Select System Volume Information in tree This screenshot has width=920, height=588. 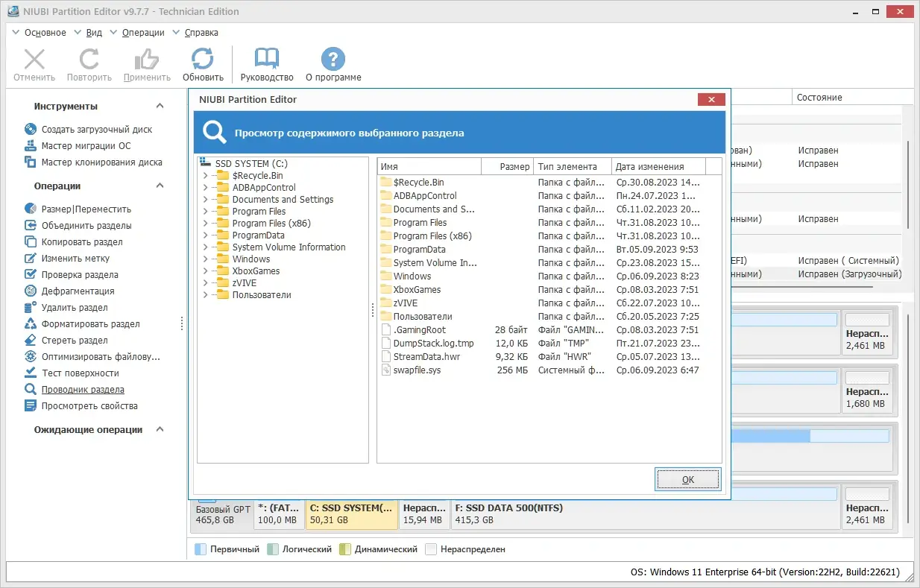(289, 247)
